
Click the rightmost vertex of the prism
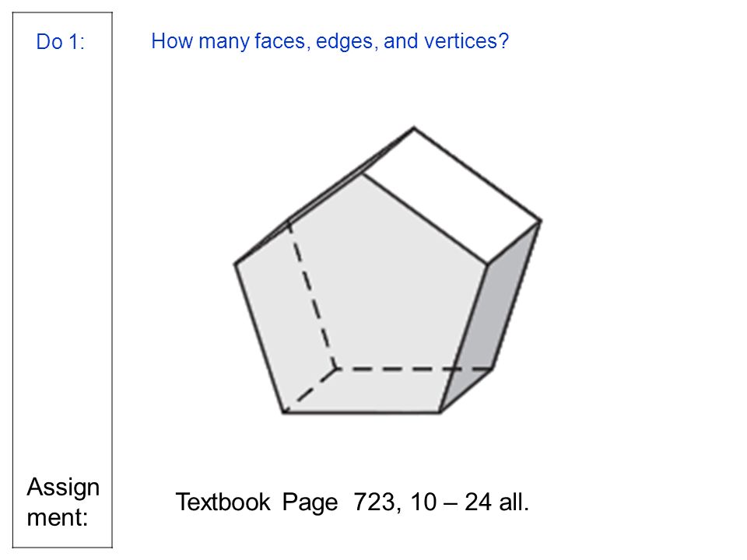click(541, 221)
